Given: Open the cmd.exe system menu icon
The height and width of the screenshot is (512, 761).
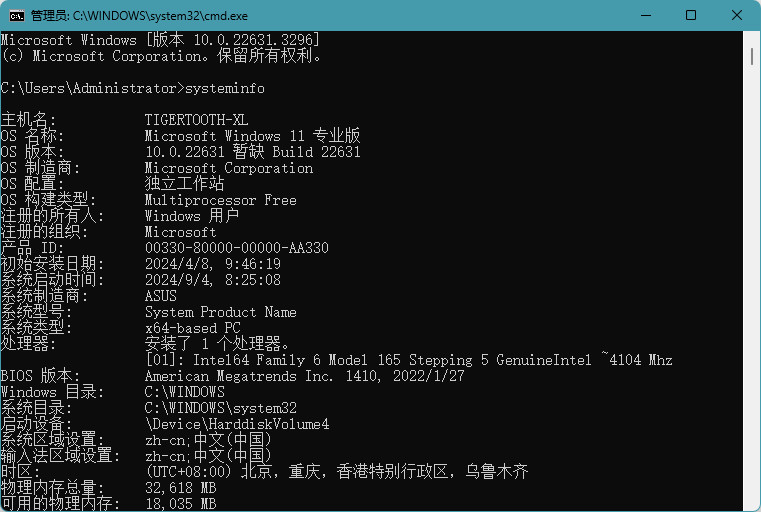Looking at the screenshot, I should click(17, 16).
